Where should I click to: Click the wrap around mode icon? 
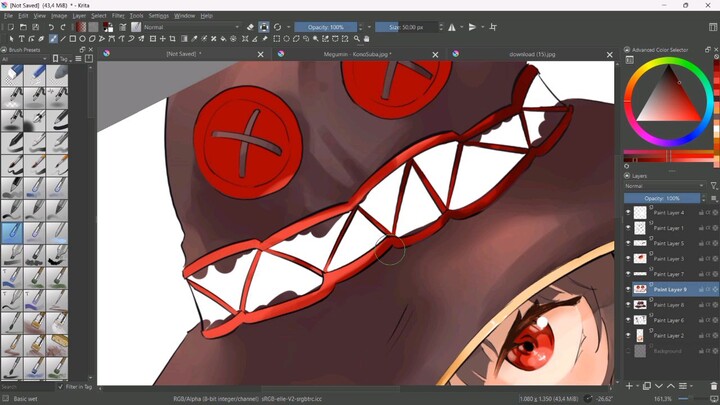pyautogui.click(x=493, y=27)
